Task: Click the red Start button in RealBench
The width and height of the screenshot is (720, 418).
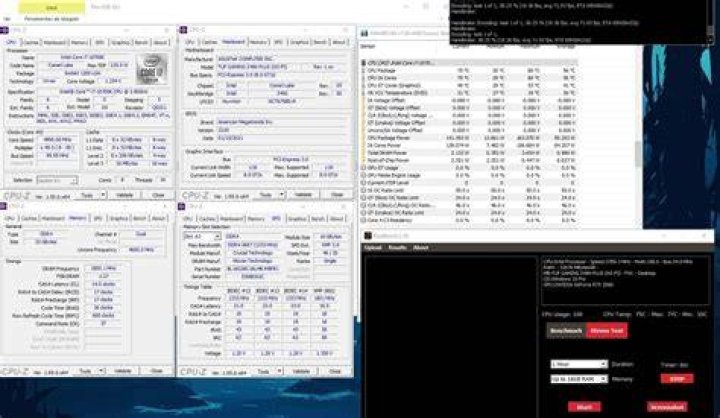Action: (584, 407)
